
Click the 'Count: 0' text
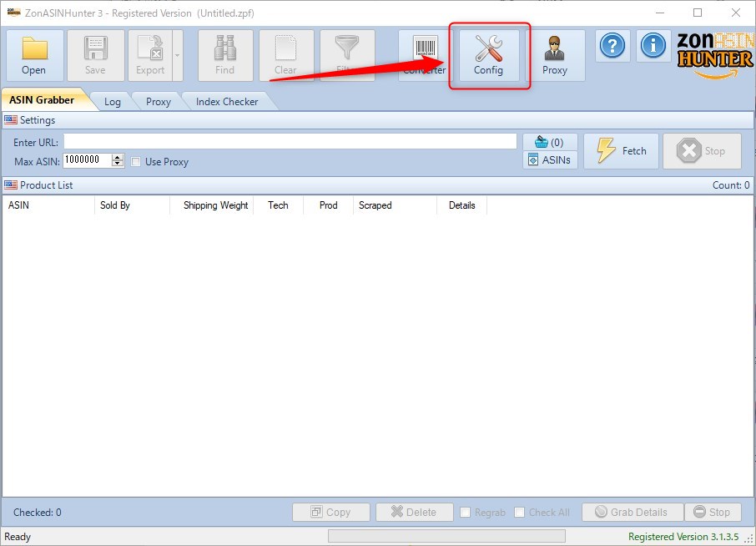click(731, 185)
